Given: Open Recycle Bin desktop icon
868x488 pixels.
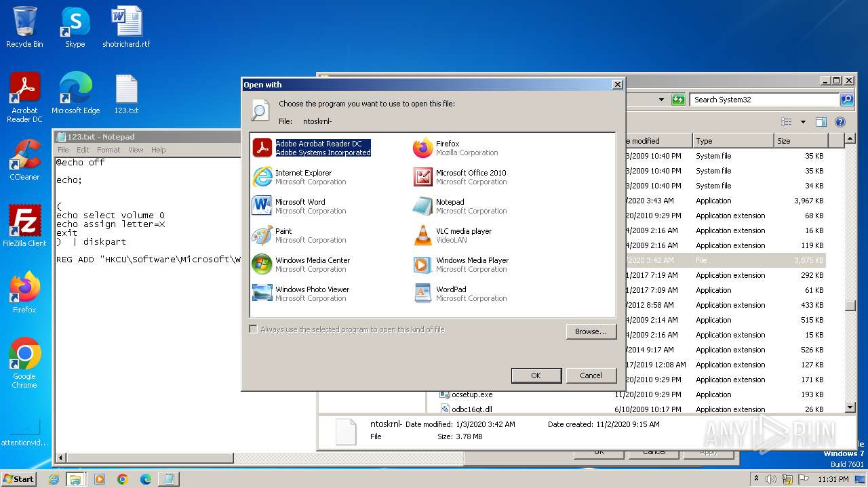Looking at the screenshot, I should pos(24,27).
